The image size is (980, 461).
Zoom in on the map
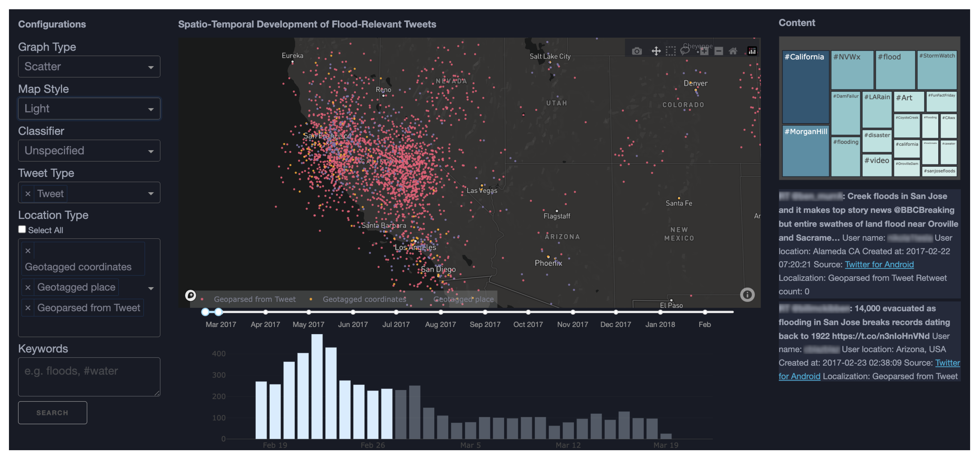tap(704, 51)
